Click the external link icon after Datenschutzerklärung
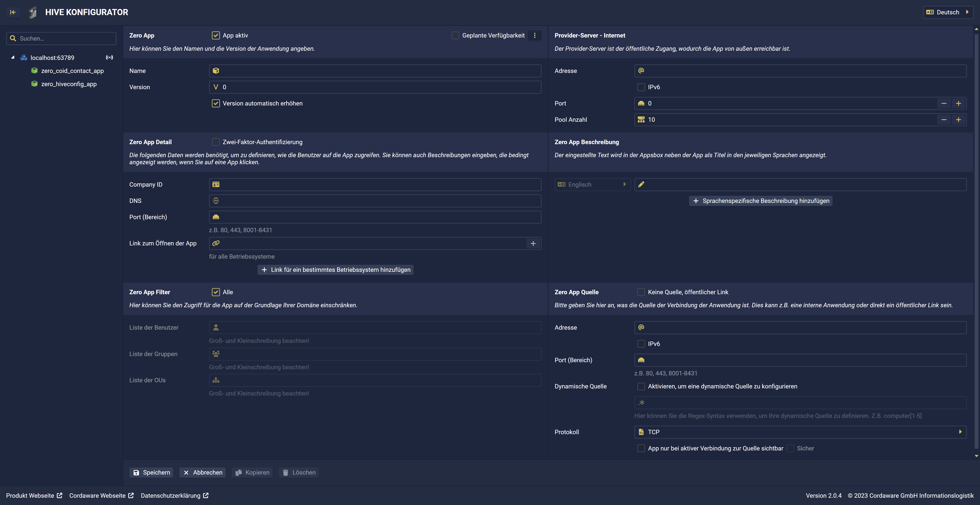 click(206, 495)
